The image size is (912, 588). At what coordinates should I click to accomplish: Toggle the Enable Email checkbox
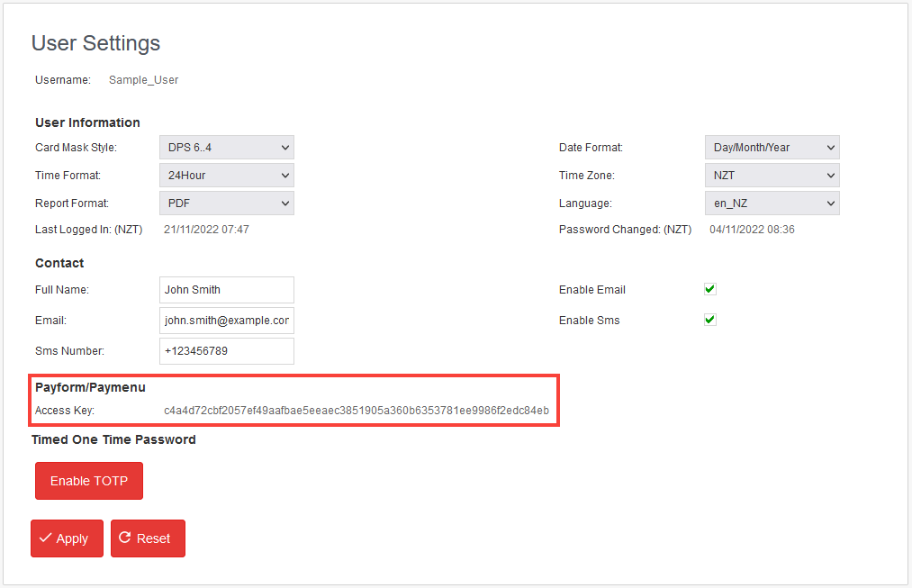(x=709, y=289)
